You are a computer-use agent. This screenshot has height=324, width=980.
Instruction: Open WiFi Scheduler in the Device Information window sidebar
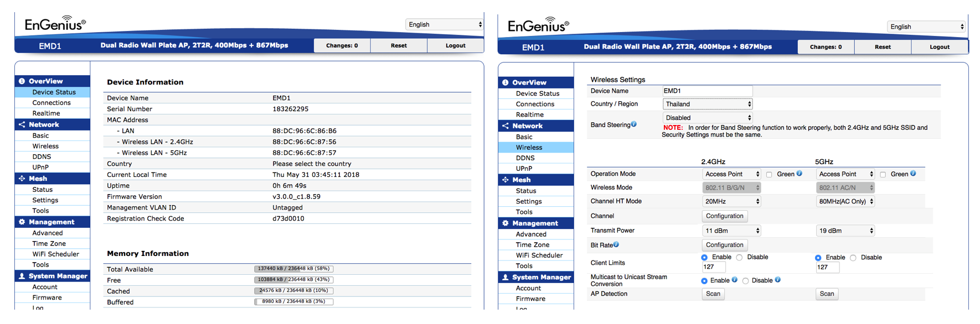[55, 254]
